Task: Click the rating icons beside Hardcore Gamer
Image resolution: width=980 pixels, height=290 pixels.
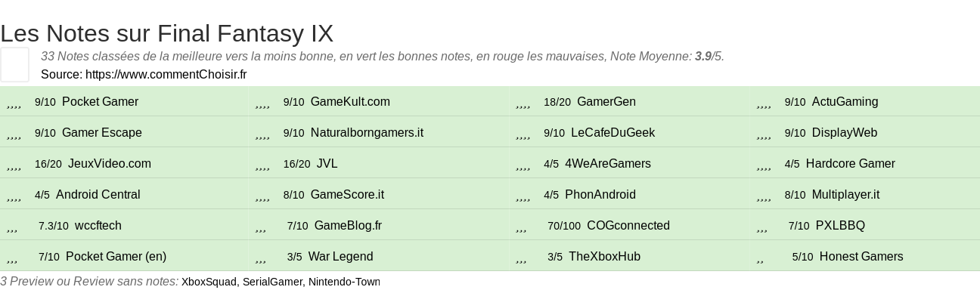Action: 764,165
